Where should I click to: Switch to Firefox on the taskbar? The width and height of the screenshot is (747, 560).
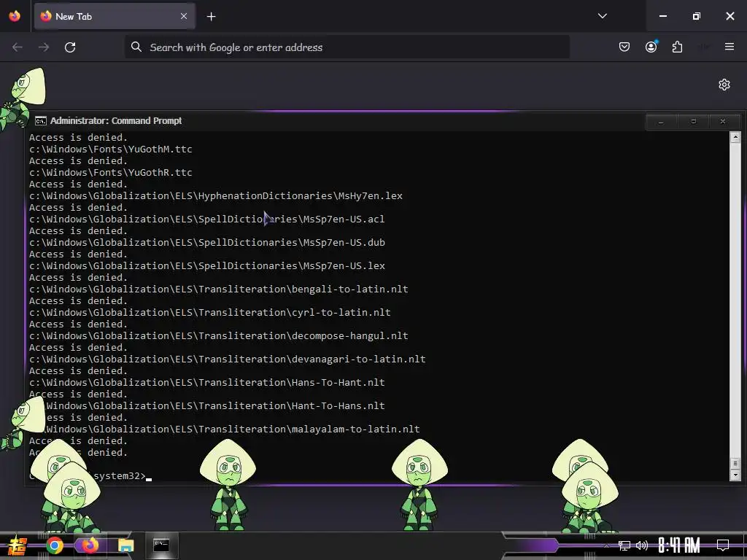coord(90,545)
